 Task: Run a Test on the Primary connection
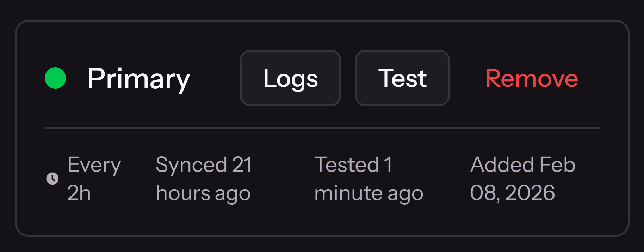(x=402, y=78)
